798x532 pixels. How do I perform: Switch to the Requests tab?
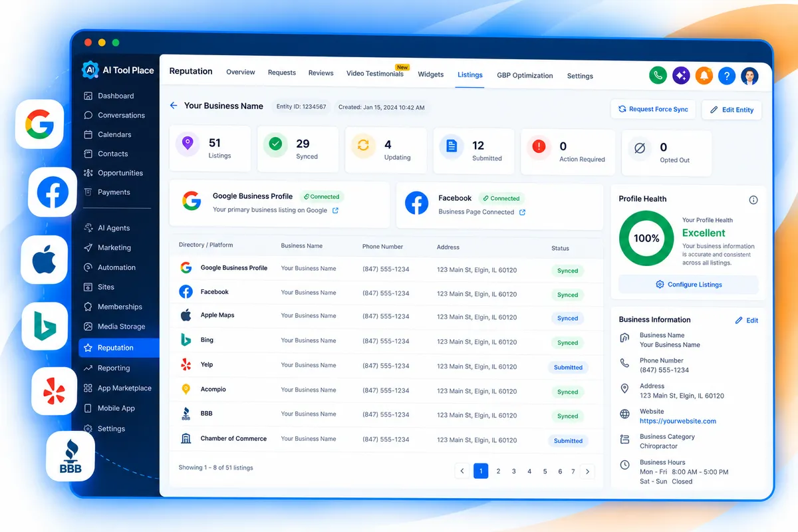pos(282,72)
